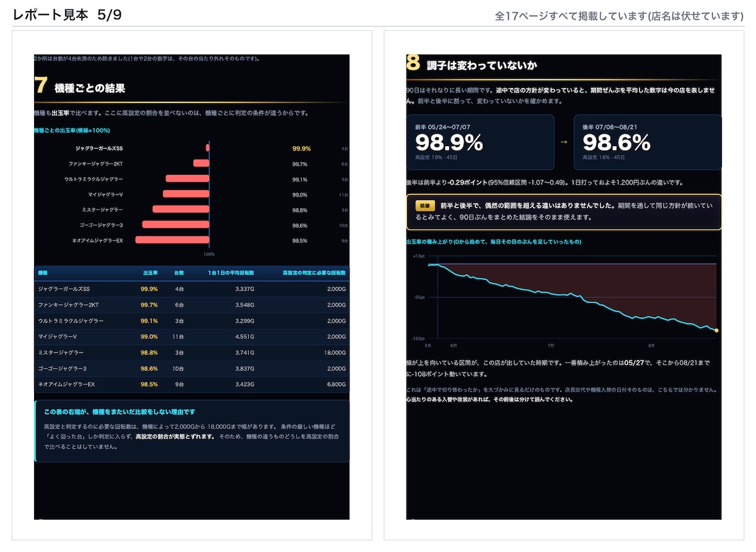756x552 pixels.
Task: Click 'ファンキージャグラー2KT' in the table row
Action: click(x=68, y=305)
